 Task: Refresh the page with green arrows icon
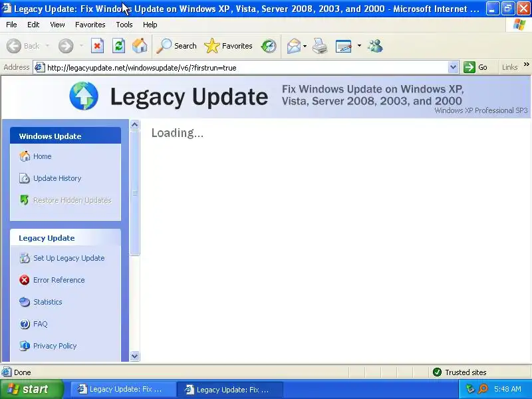point(119,46)
